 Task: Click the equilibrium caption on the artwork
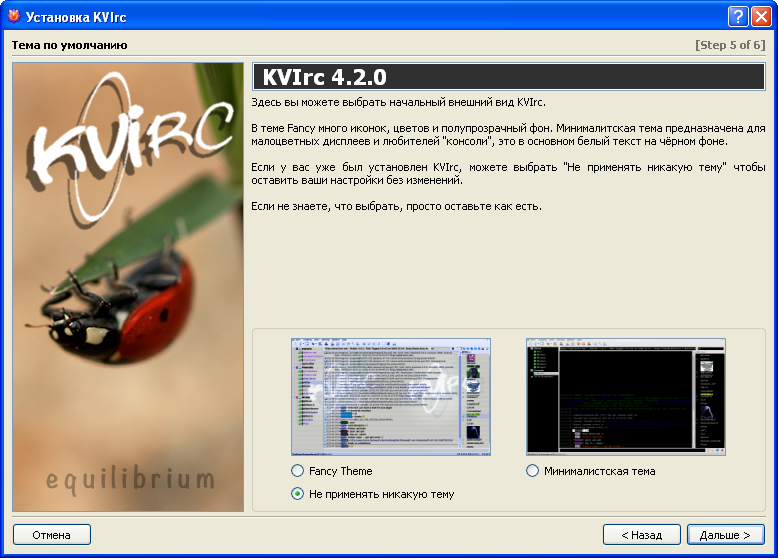point(130,480)
